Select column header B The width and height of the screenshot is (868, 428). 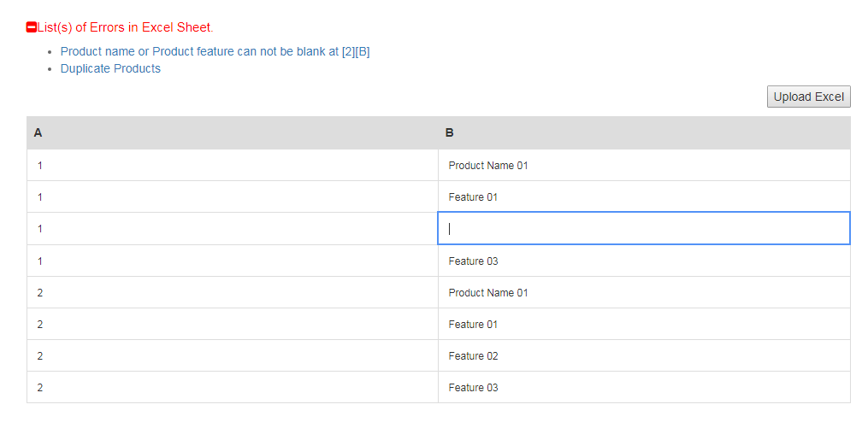click(644, 132)
